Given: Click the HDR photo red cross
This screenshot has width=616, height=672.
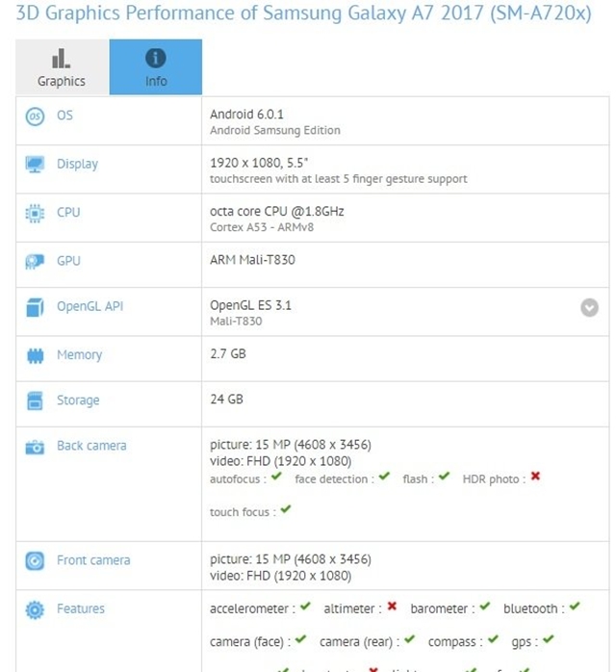Looking at the screenshot, I should tap(535, 478).
